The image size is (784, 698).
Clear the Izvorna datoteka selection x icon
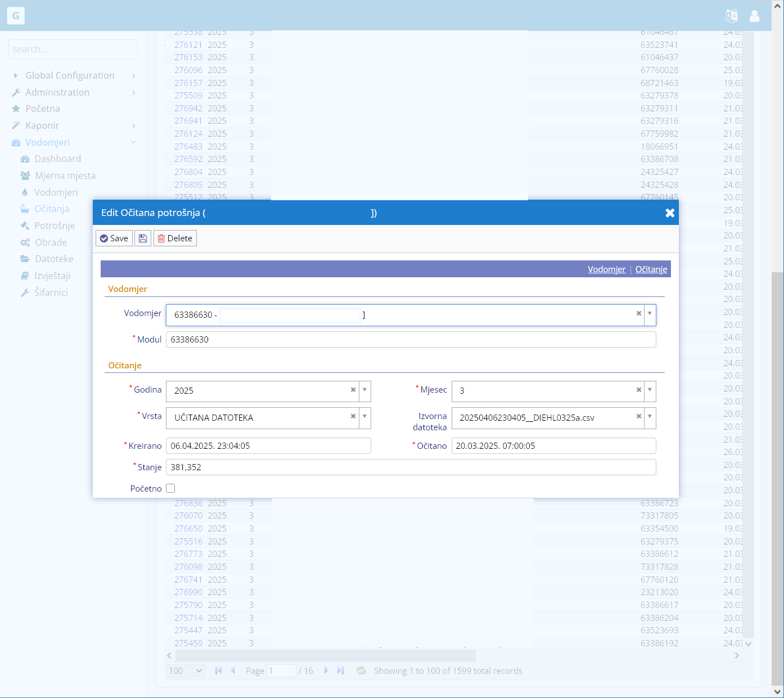click(639, 417)
